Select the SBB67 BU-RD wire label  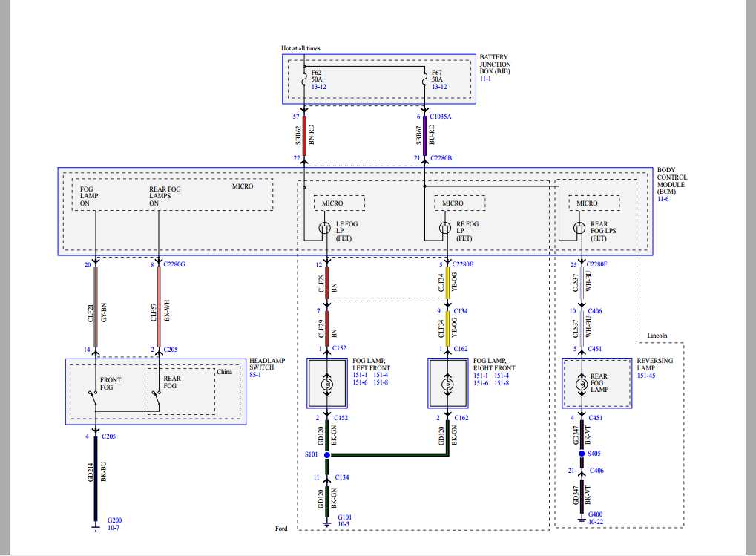tap(425, 135)
